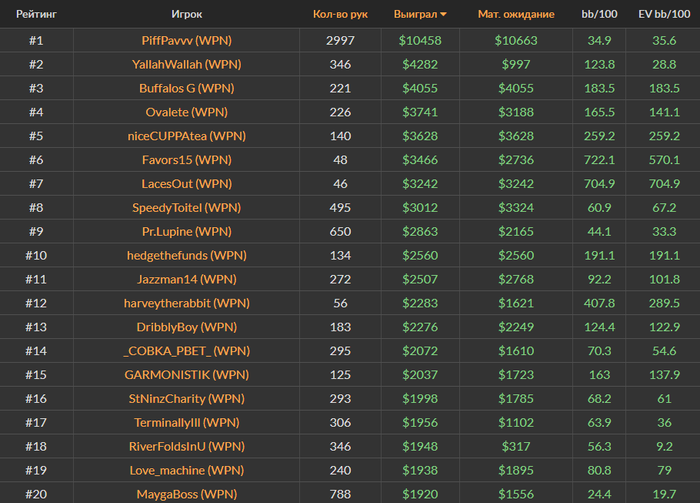Click the Рейтинг column header
This screenshot has height=503, width=700.
click(36, 14)
